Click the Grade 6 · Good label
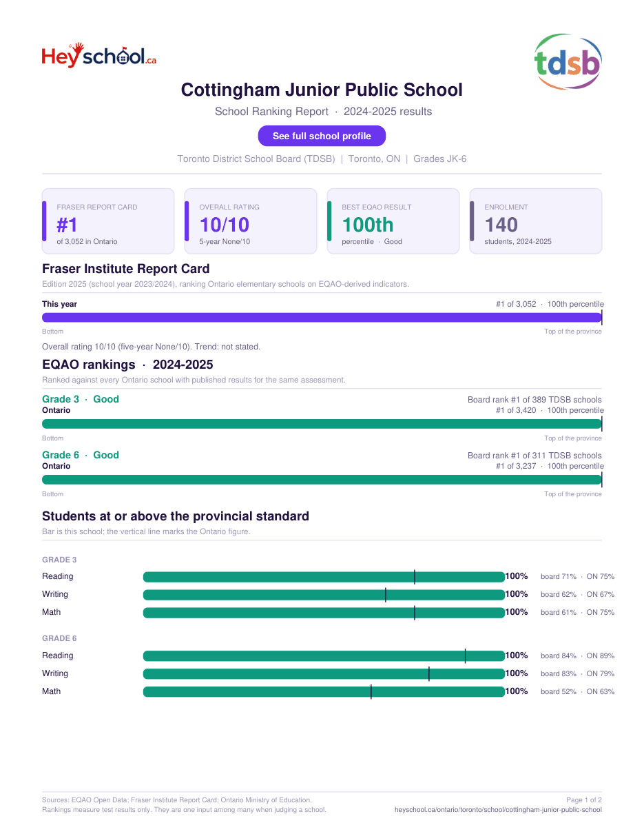Viewport: 644px width, 834px height. tap(81, 455)
